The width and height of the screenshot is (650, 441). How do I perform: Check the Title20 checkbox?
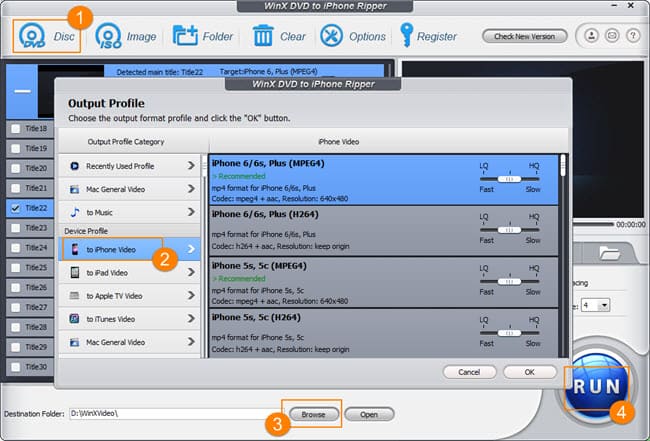click(16, 168)
